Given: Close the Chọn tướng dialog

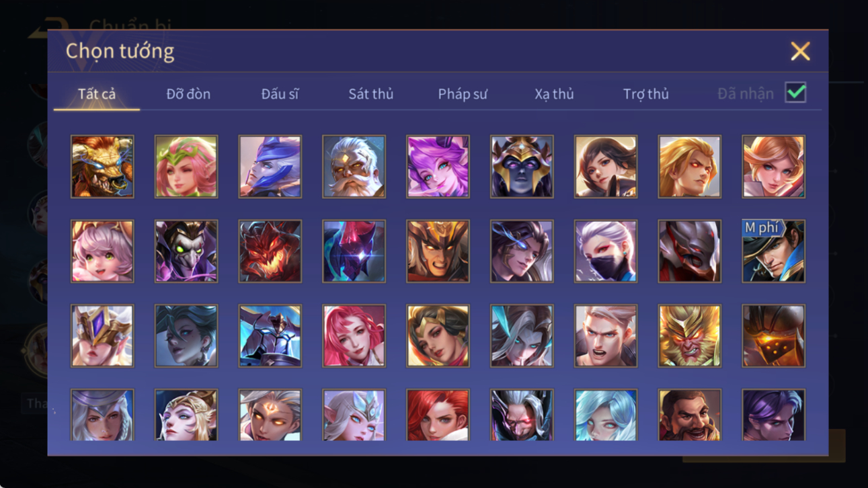Looking at the screenshot, I should coord(800,51).
